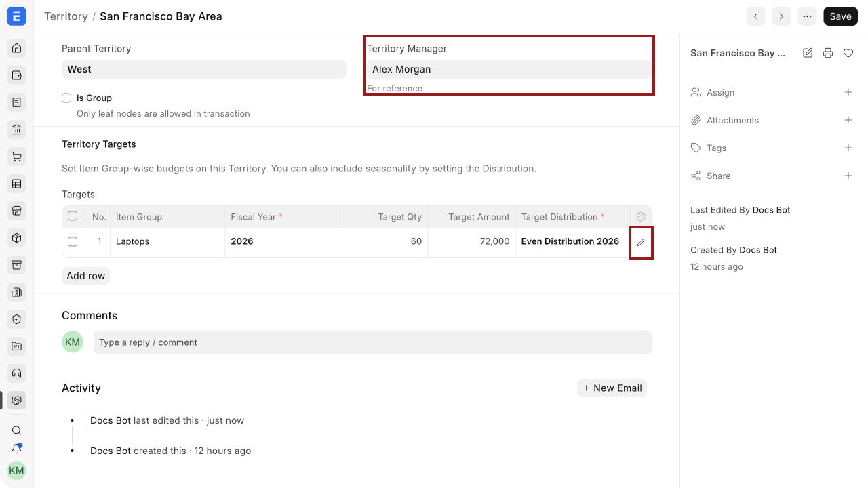The height and width of the screenshot is (488, 868).
Task: Open the home icon in sidebar
Action: click(x=17, y=48)
